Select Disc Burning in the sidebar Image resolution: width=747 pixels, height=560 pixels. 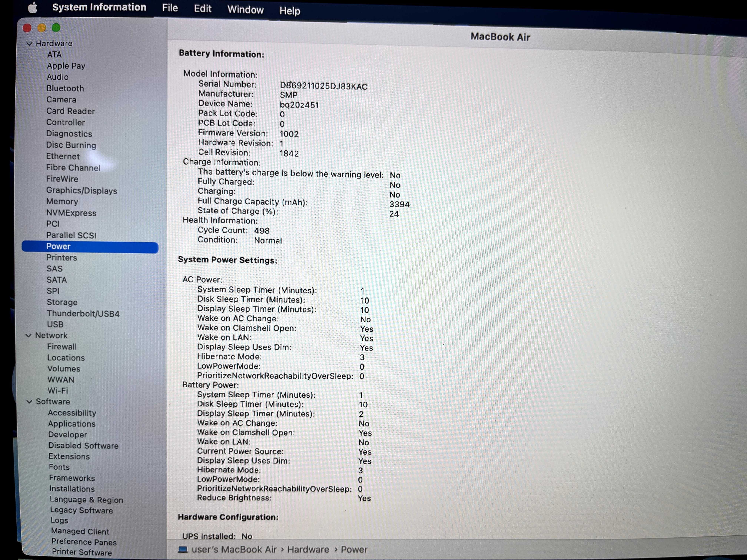pos(71,145)
